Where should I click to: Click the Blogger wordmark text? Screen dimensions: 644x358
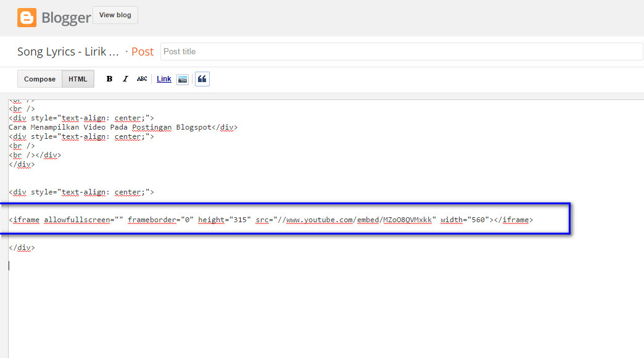pyautogui.click(x=66, y=18)
